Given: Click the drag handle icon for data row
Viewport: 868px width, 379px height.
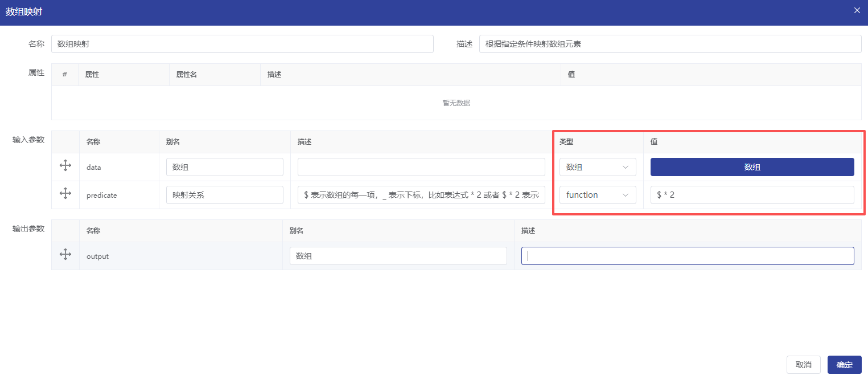Looking at the screenshot, I should pyautogui.click(x=65, y=166).
